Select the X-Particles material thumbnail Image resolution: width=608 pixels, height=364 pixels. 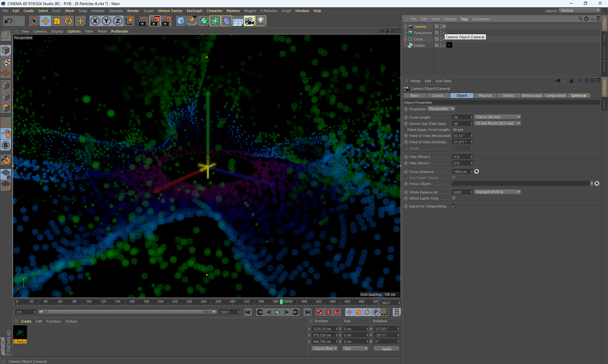[x=20, y=333]
